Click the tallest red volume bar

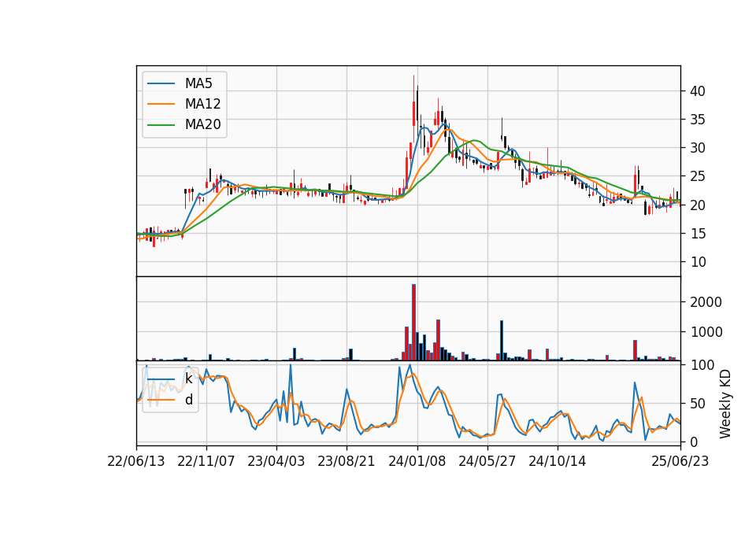[x=413, y=323]
